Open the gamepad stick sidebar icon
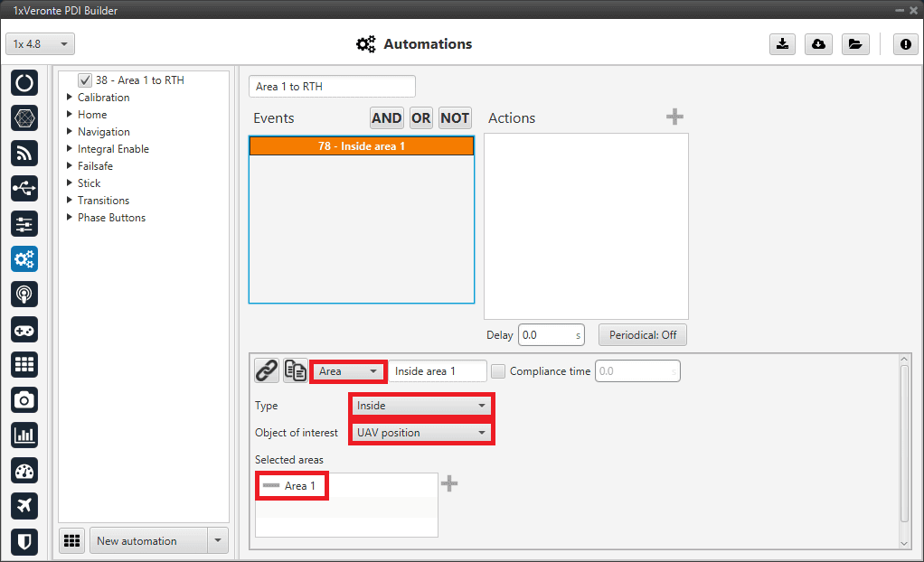The height and width of the screenshot is (562, 924). pos(24,329)
